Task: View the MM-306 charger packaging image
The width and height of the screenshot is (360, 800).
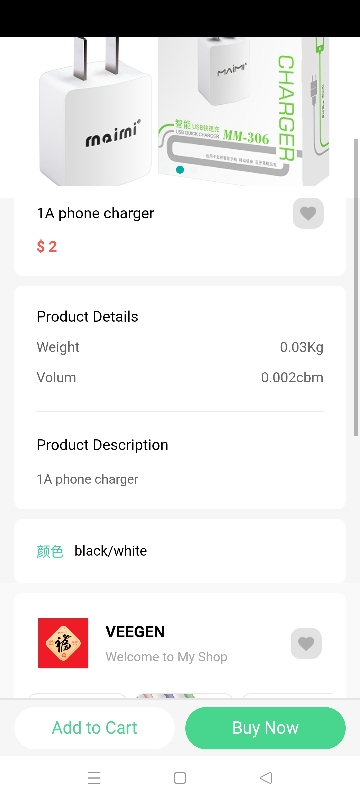Action: (244, 111)
